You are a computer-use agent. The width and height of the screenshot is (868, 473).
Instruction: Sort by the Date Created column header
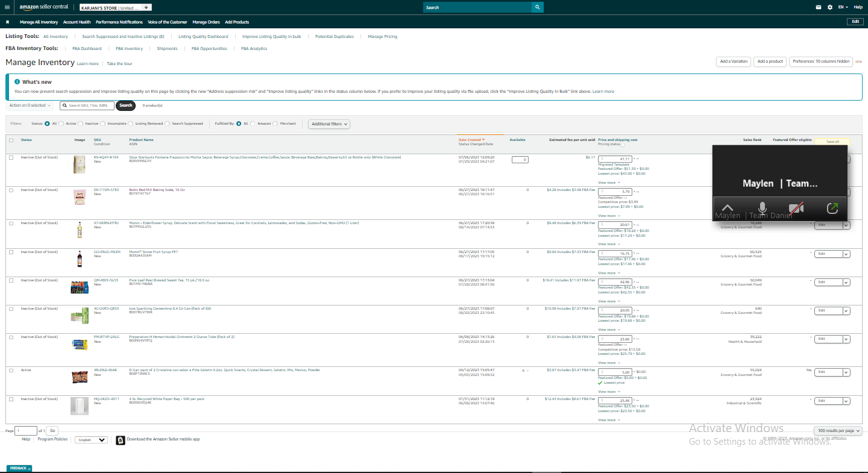pos(471,140)
